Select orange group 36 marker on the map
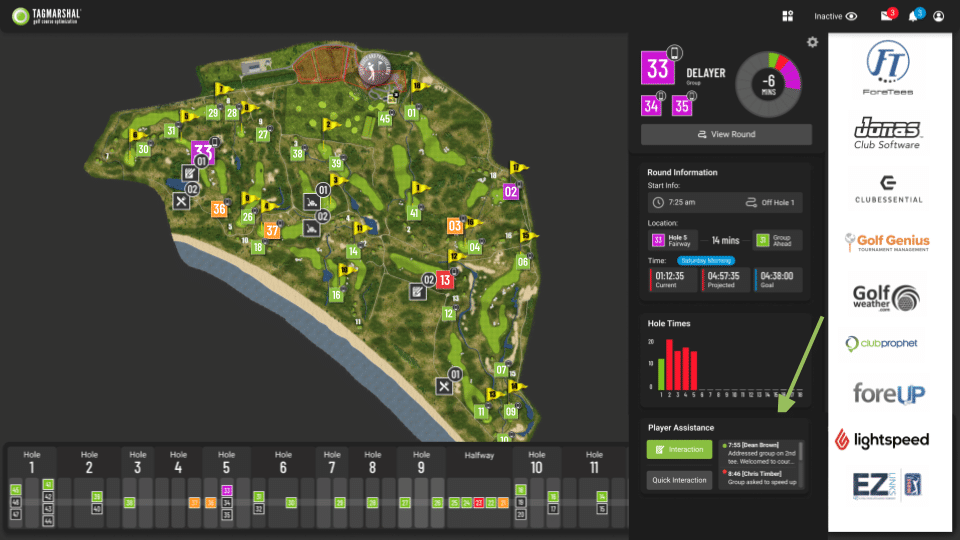This screenshot has width=960, height=540. point(219,209)
